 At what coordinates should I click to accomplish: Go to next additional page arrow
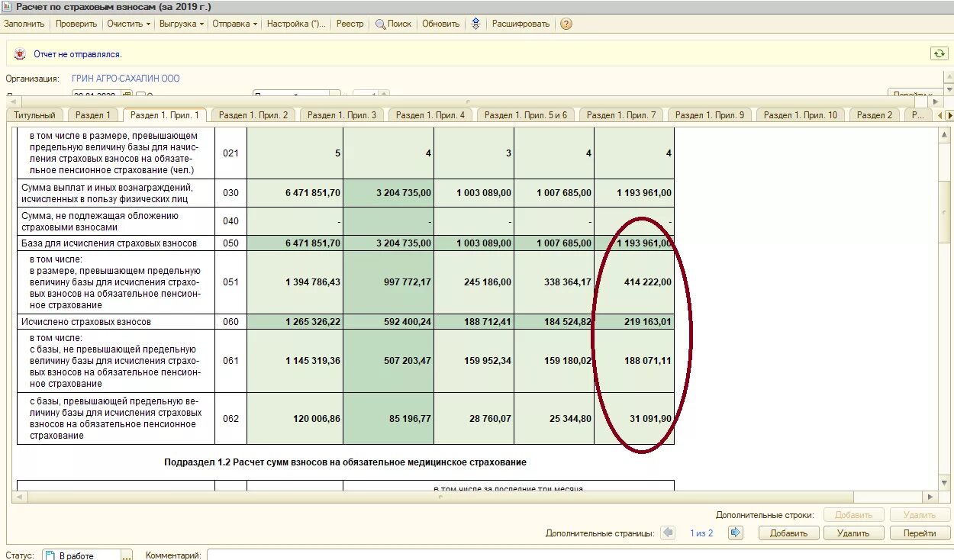pyautogui.click(x=736, y=533)
